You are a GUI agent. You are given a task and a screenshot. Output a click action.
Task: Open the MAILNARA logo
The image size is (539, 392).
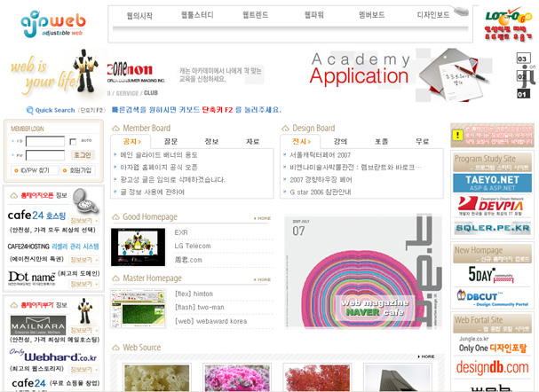38,325
